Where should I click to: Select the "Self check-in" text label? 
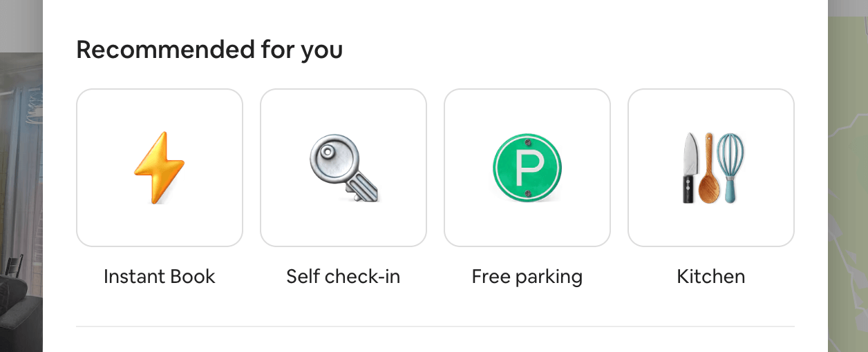click(x=343, y=277)
